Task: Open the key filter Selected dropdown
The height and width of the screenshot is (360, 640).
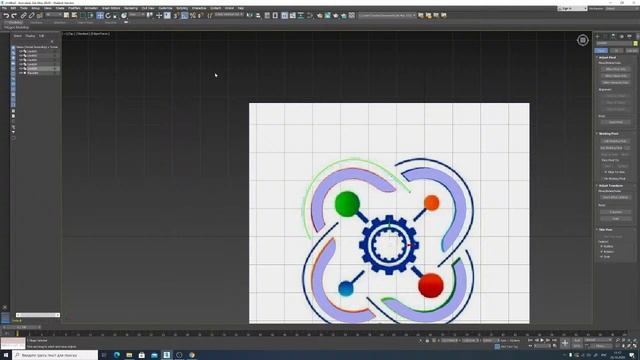Action: (598, 340)
